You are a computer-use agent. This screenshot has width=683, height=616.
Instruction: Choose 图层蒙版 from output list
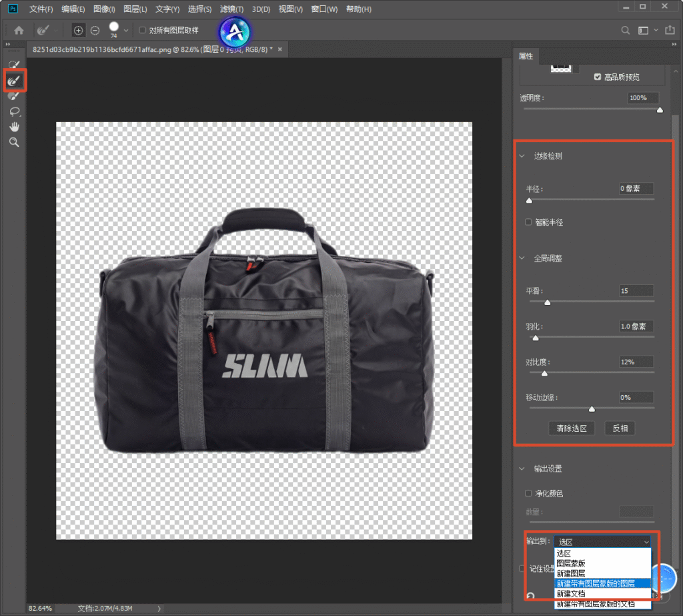(602, 563)
